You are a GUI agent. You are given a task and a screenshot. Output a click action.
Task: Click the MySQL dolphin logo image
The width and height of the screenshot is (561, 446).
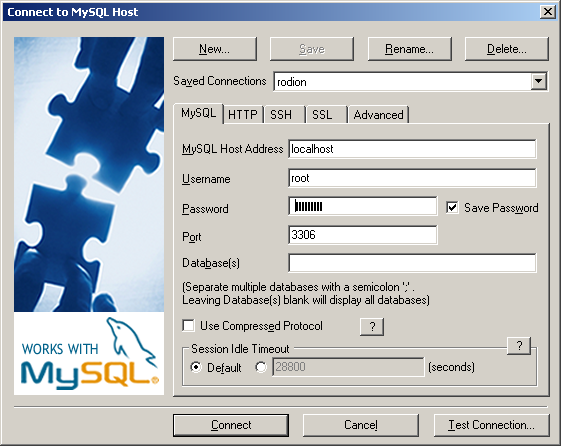click(89, 354)
